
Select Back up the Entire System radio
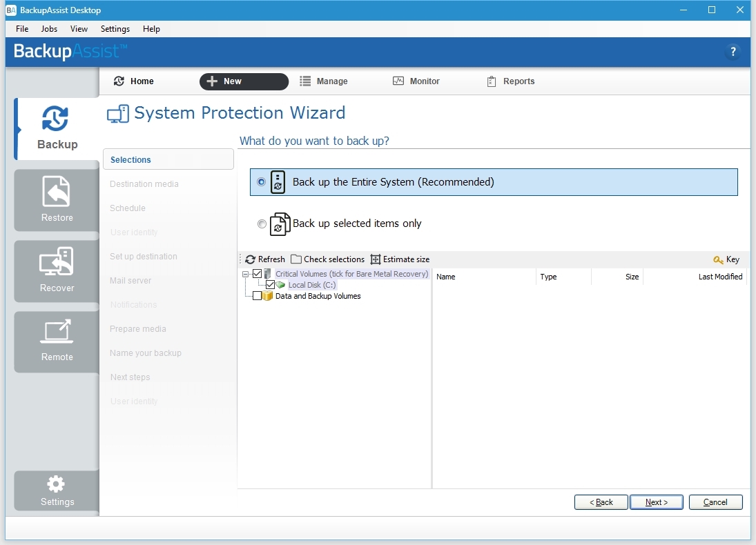tap(261, 182)
